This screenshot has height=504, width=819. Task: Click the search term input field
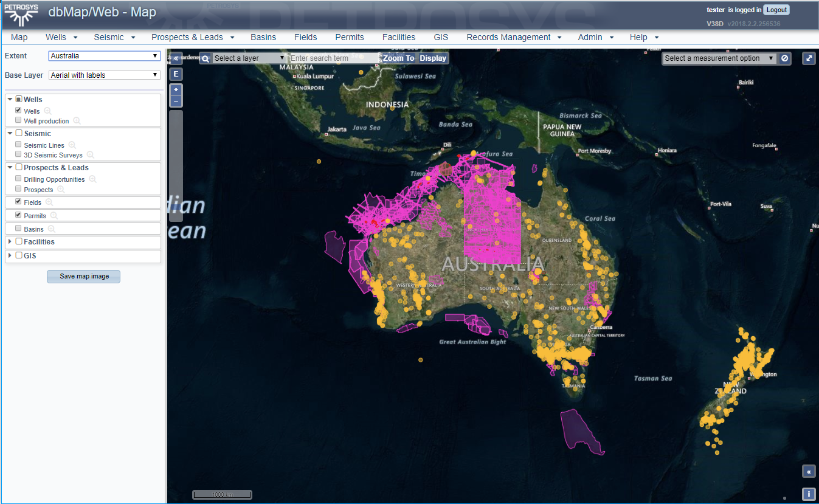tap(334, 58)
